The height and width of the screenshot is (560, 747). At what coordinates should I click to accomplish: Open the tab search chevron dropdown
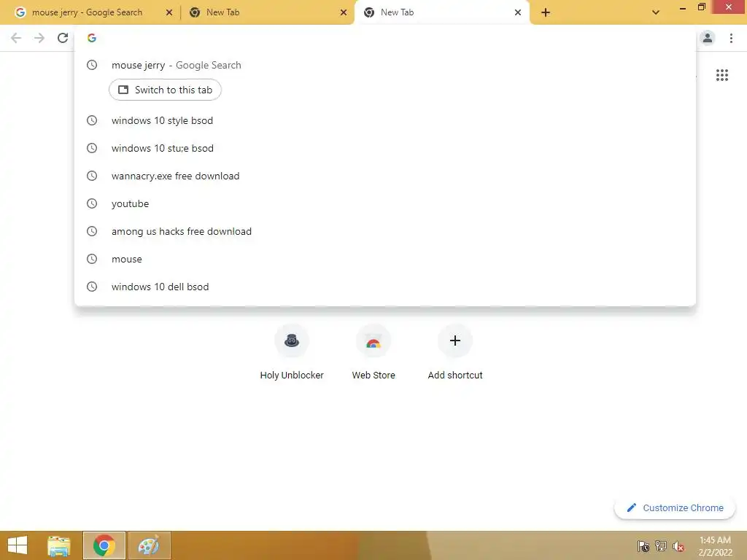(x=656, y=12)
